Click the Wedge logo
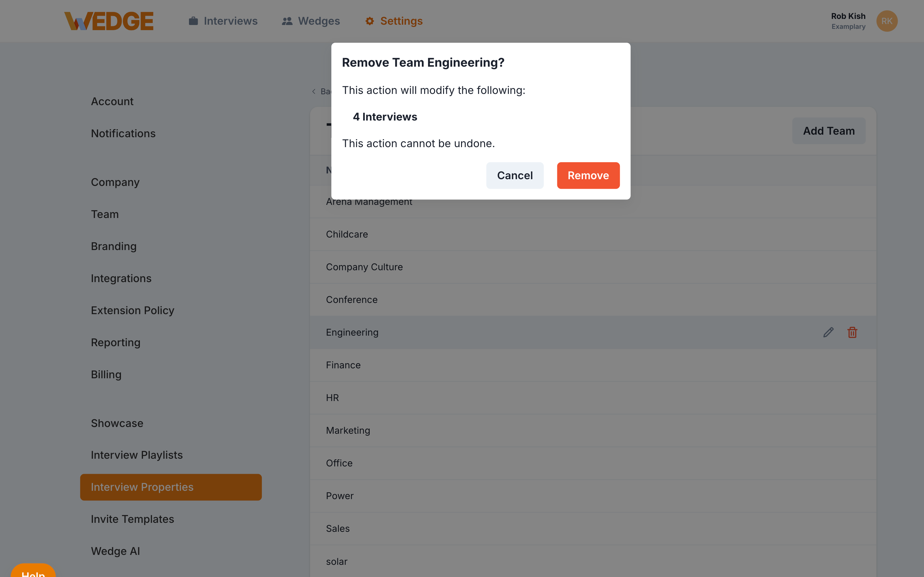The height and width of the screenshot is (577, 924). point(109,21)
